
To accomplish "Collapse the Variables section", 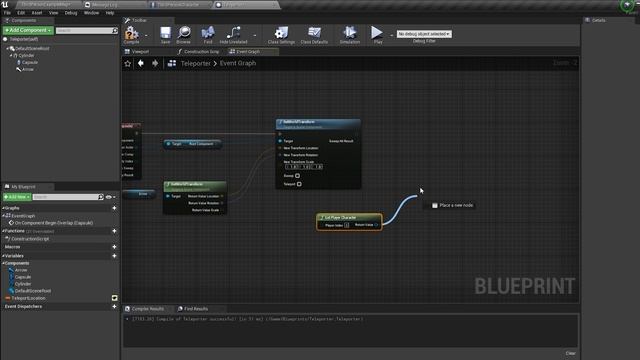I will click(3, 256).
